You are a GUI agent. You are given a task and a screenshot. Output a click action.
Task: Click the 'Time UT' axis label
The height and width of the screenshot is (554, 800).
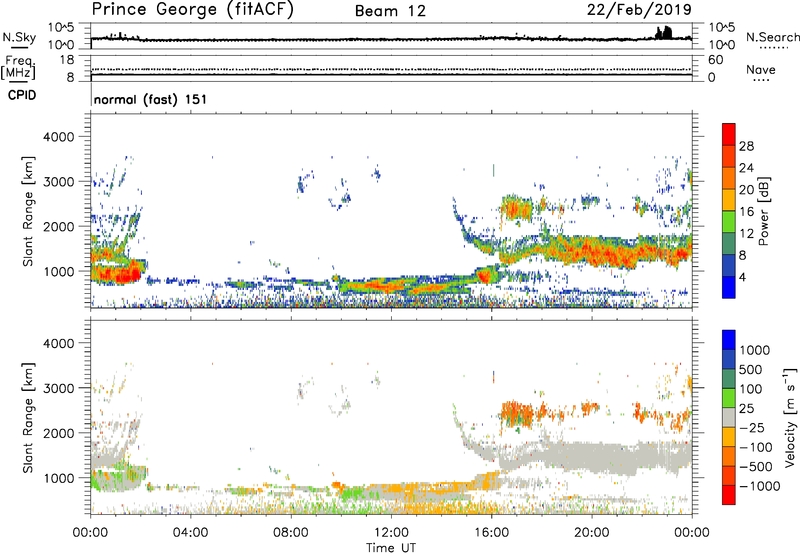point(391,548)
